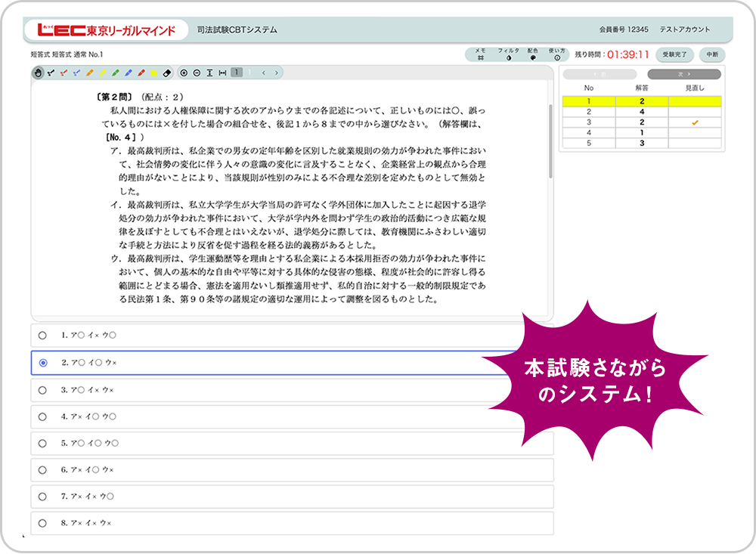Choose option 8 ア× イ× ウ×

tap(42, 523)
